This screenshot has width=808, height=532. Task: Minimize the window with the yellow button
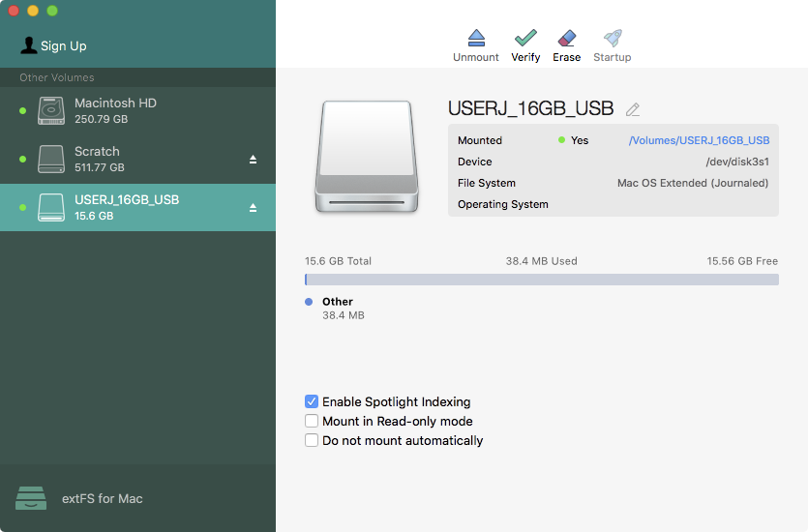(33, 11)
